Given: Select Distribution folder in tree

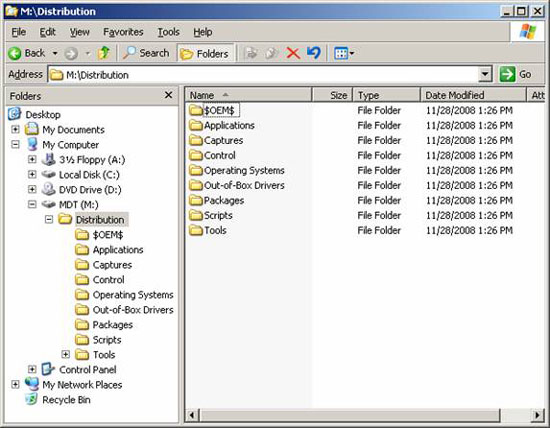Looking at the screenshot, I should [100, 220].
